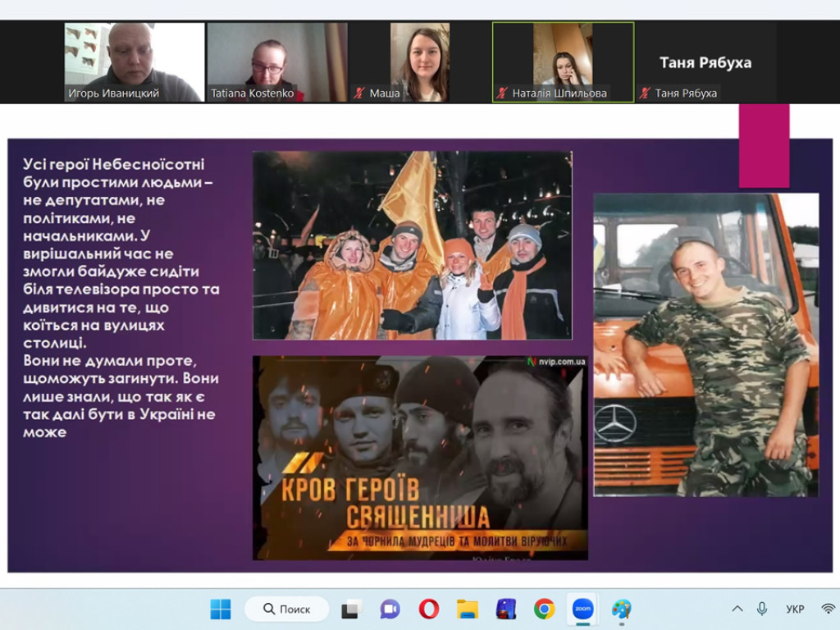Click muted mic icon beside Таня Рябуха label

[x=645, y=94]
